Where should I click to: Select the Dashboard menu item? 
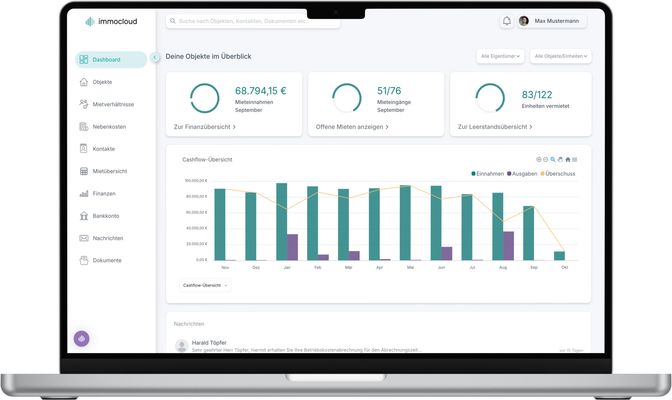tap(111, 60)
